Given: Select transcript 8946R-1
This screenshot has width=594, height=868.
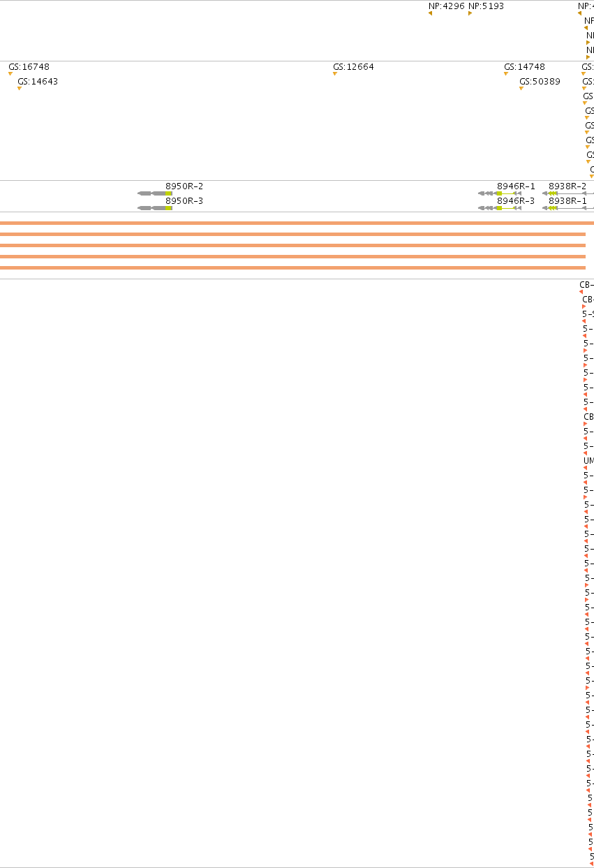Looking at the screenshot, I should (500, 193).
